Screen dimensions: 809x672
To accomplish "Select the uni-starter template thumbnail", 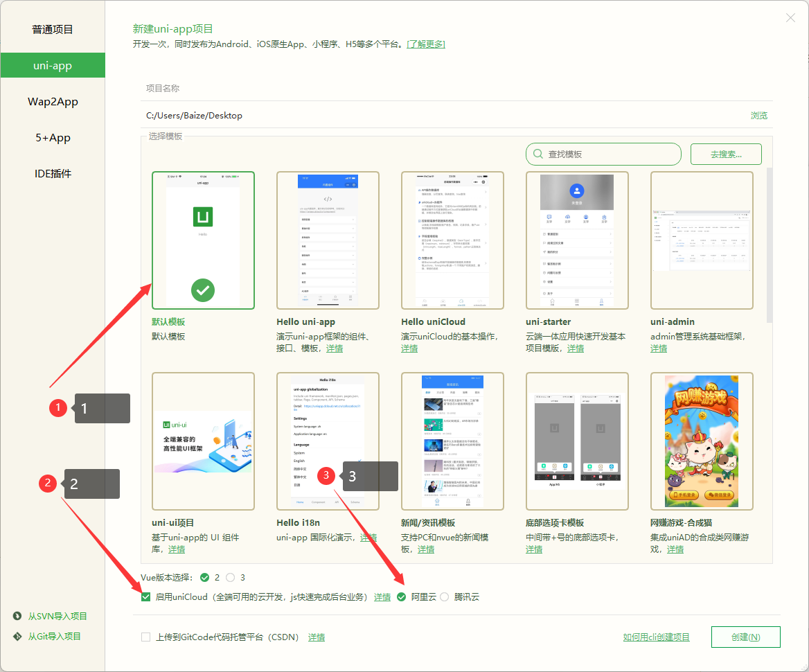I will [x=577, y=240].
